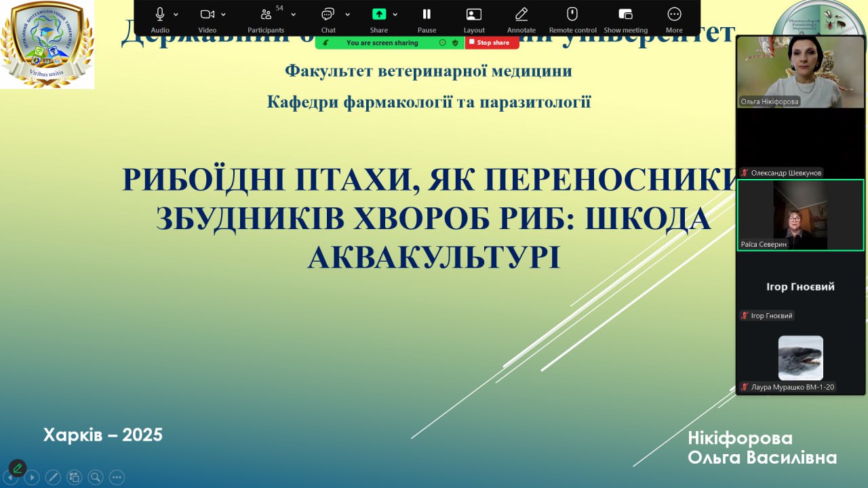Click the green Share screen icon
The image size is (868, 488).
point(378,14)
